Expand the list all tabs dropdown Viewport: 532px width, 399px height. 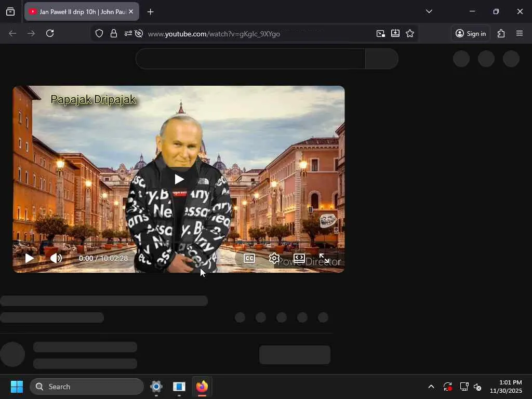[x=429, y=11]
